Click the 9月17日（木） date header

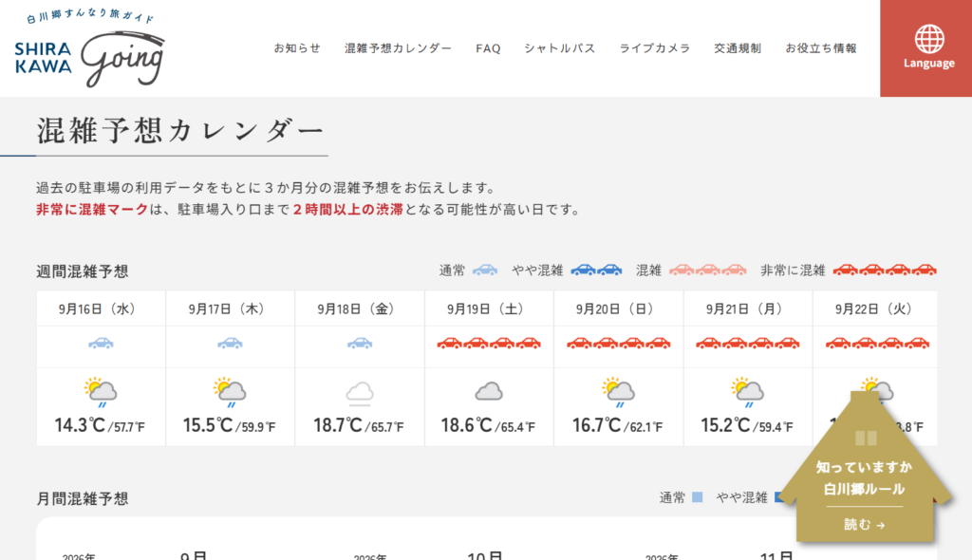pos(230,308)
